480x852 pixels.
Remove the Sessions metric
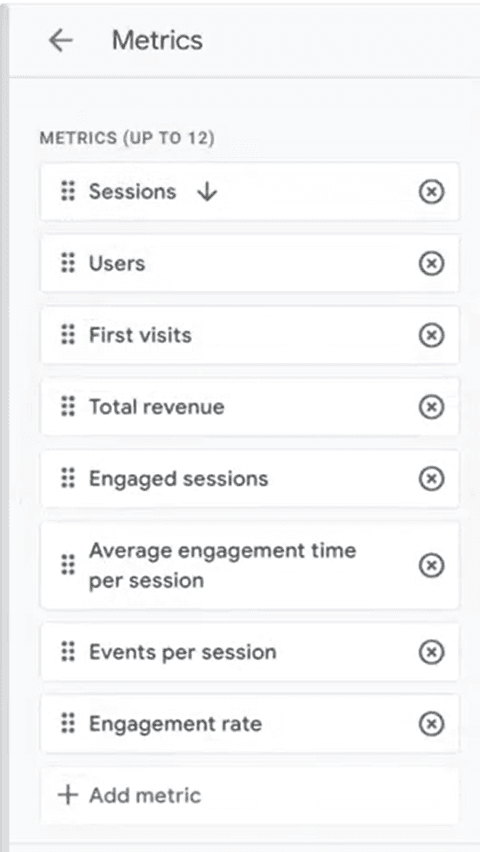point(432,192)
